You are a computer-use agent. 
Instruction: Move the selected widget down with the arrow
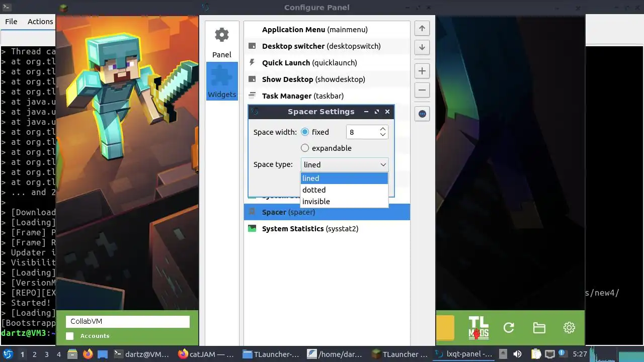(x=422, y=47)
